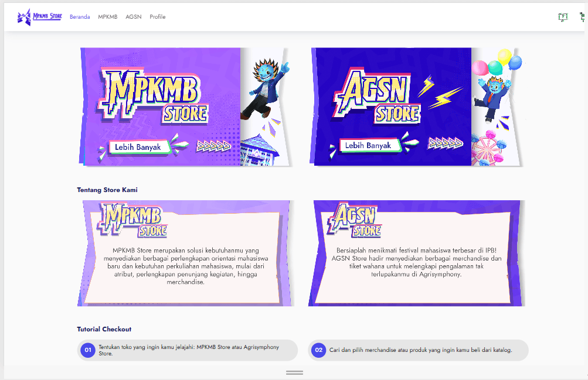Click the 02 step number badge
The width and height of the screenshot is (588, 380).
(x=318, y=350)
